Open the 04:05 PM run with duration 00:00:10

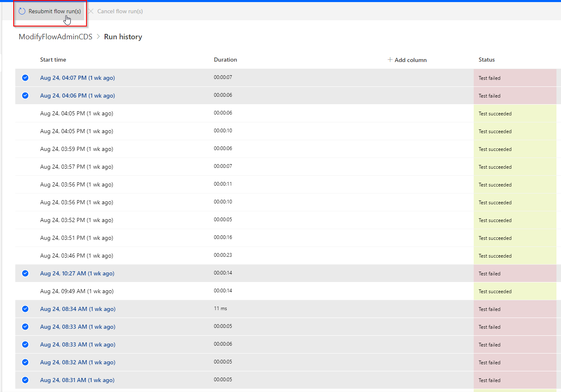click(77, 131)
